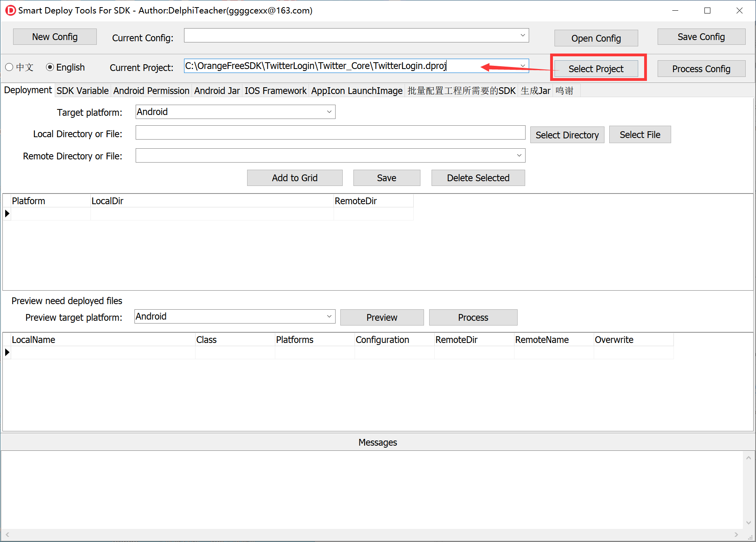Maximize the Smart Deploy Tools window
Viewport: 756px width, 542px height.
[x=707, y=11]
